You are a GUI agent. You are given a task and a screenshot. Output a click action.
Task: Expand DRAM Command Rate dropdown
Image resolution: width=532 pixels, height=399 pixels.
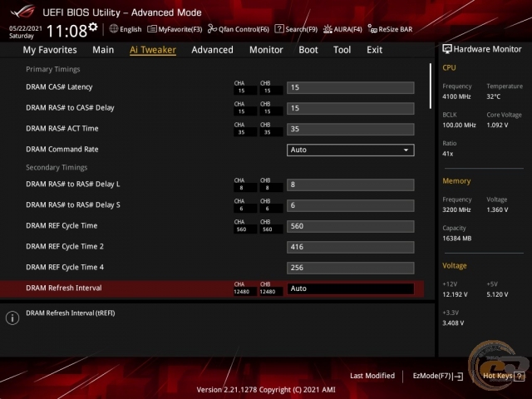click(351, 150)
